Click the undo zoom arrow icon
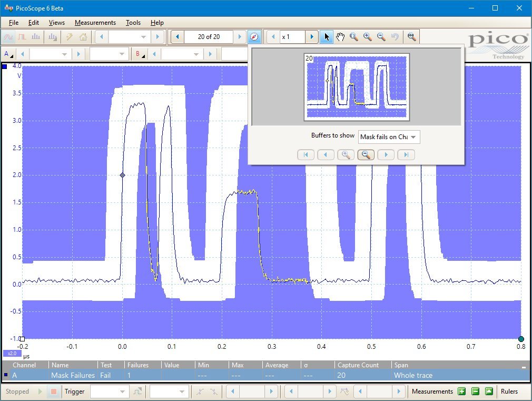This screenshot has width=532, height=401. pos(395,37)
